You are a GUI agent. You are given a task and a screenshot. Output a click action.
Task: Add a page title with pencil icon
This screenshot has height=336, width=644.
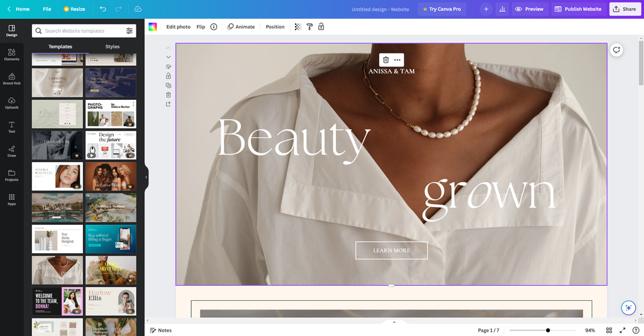tap(169, 67)
